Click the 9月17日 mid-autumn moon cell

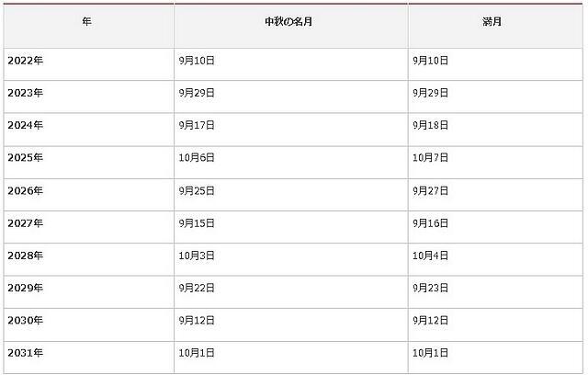197,125
